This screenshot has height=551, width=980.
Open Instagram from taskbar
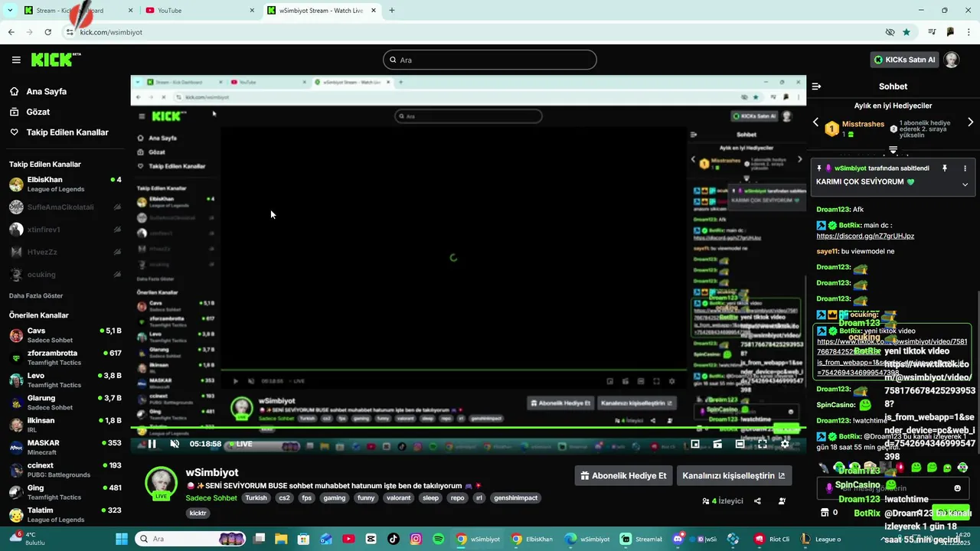click(416, 539)
